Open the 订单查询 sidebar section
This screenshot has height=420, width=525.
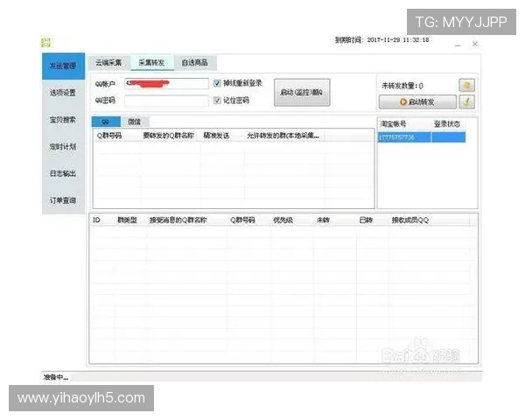coord(63,200)
